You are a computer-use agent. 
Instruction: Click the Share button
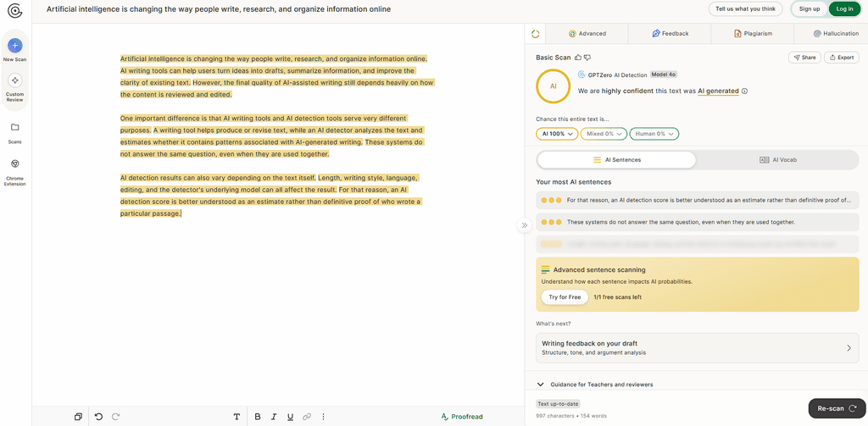coord(804,58)
